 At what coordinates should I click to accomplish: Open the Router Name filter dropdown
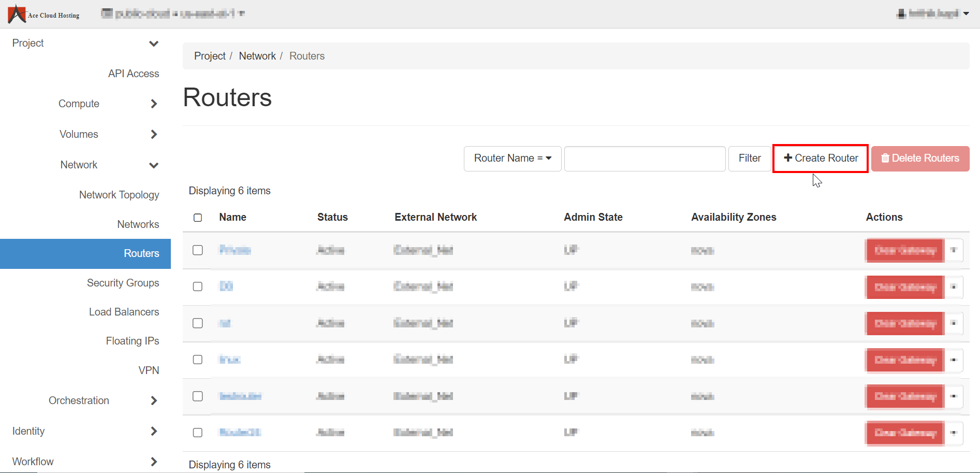512,158
